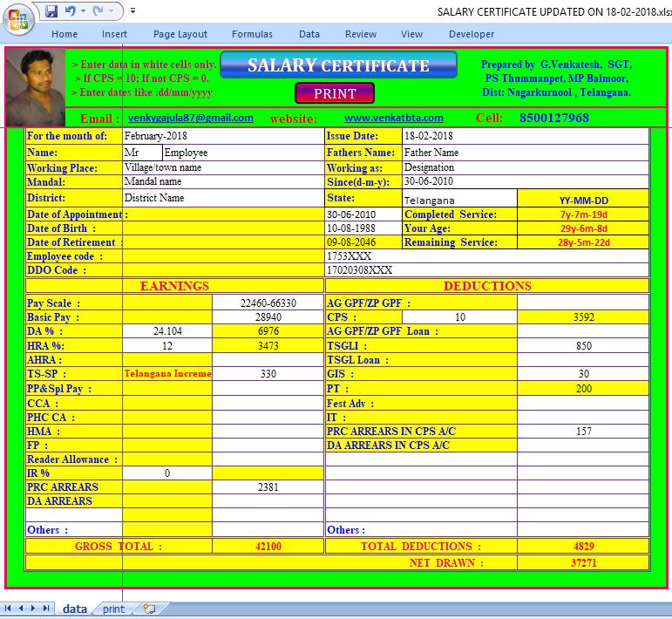Screen dimensions: 672x619
Task: Click Remaining Service value 28y-5m-22d
Action: coord(583,242)
